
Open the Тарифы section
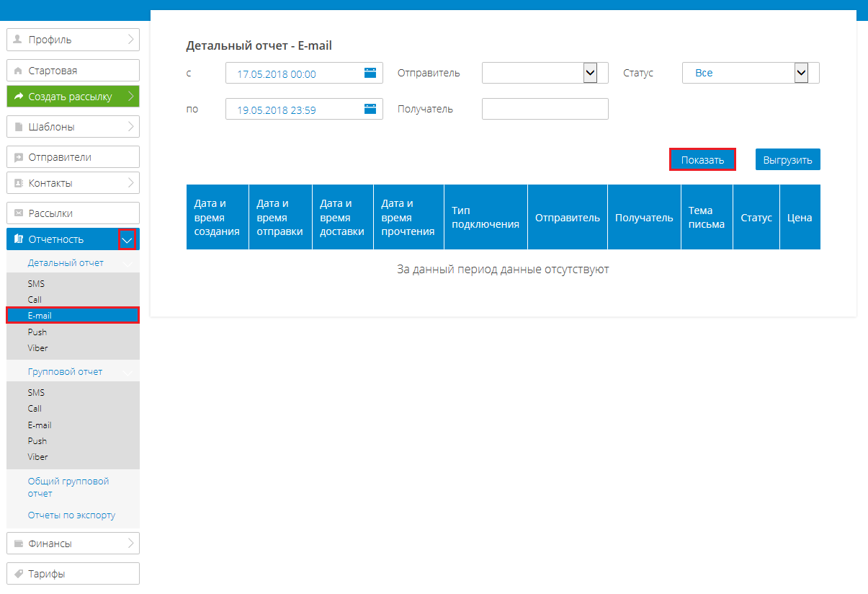coord(73,575)
